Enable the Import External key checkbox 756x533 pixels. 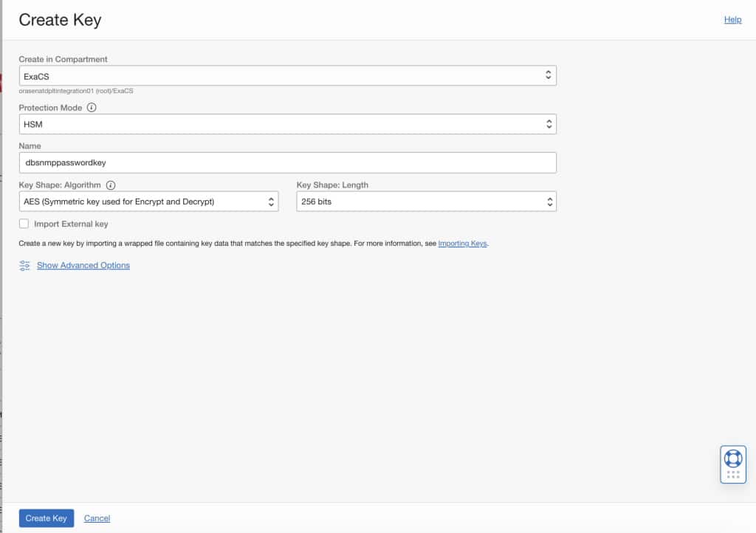click(22, 224)
